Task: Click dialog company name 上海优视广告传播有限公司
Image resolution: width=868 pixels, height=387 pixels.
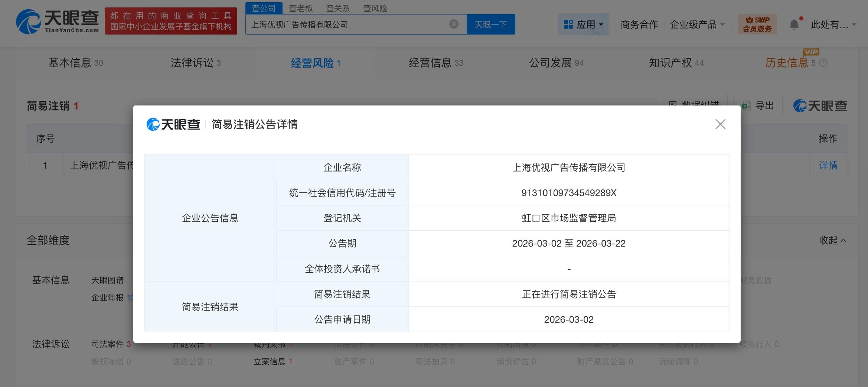Action: [x=569, y=168]
